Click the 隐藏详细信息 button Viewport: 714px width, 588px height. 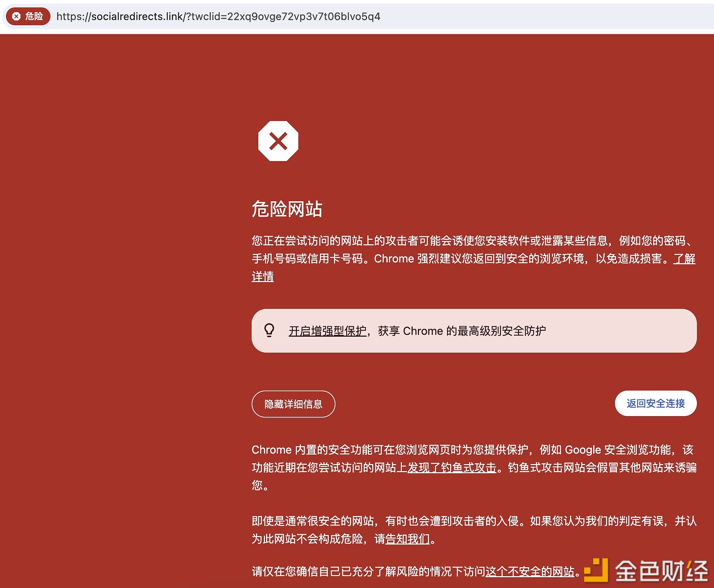click(294, 404)
